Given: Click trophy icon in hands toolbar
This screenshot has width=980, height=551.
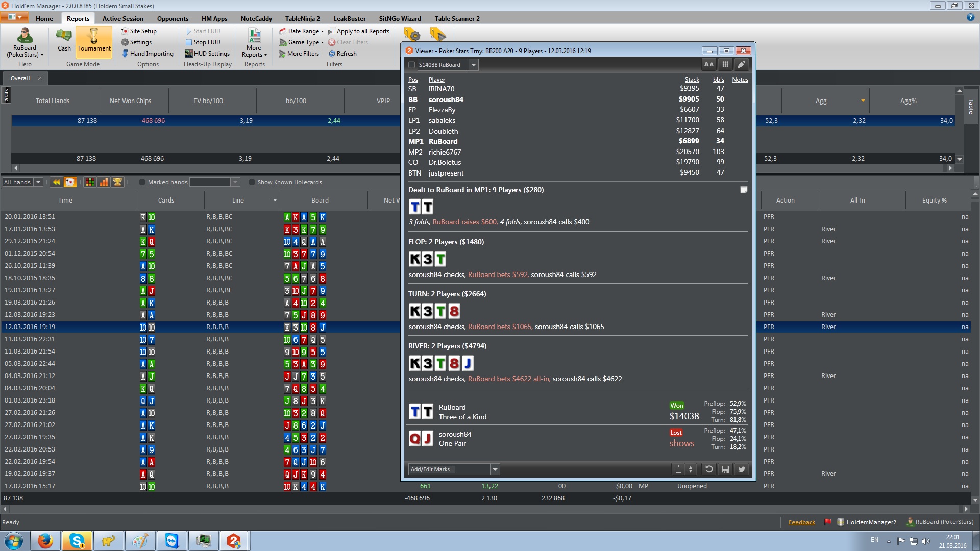Looking at the screenshot, I should tap(117, 182).
